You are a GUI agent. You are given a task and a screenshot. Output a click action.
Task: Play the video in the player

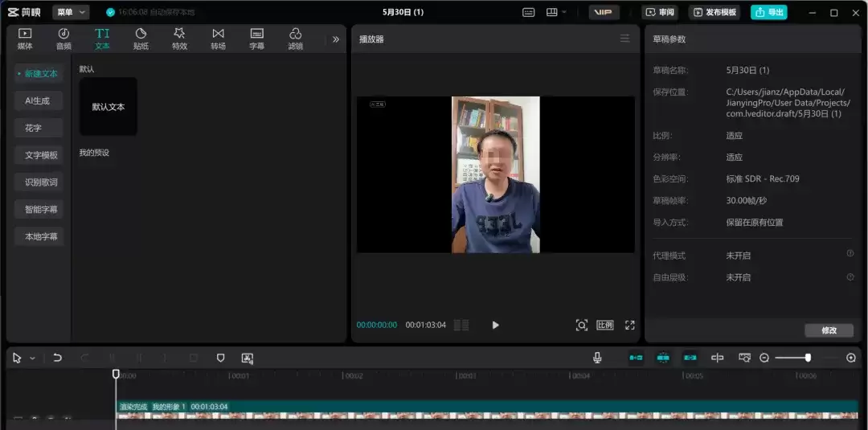click(x=495, y=325)
